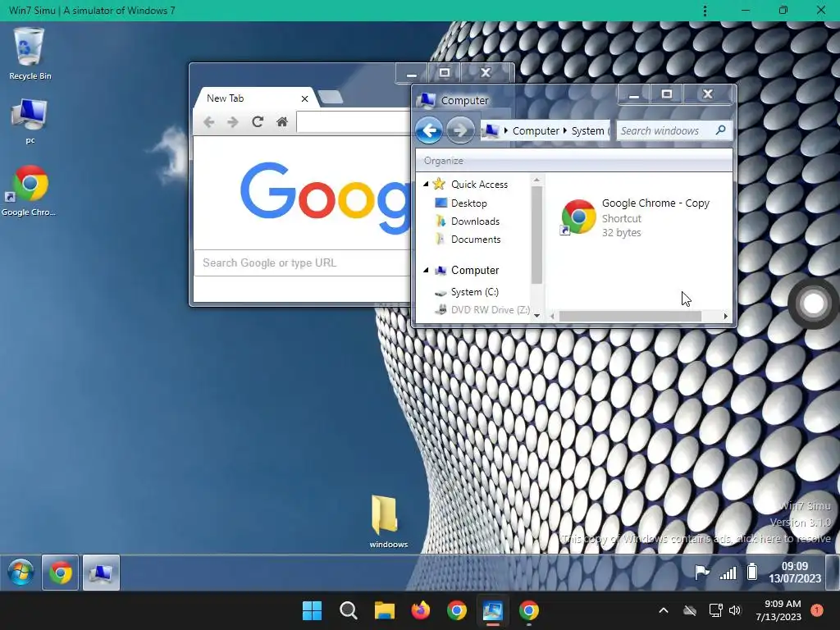Click the Win7 network signal icon

[728, 573]
